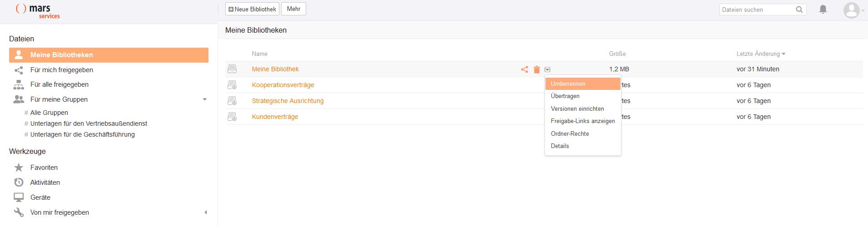Sort by Letzte Änderung column
The width and height of the screenshot is (868, 227).
pos(760,54)
